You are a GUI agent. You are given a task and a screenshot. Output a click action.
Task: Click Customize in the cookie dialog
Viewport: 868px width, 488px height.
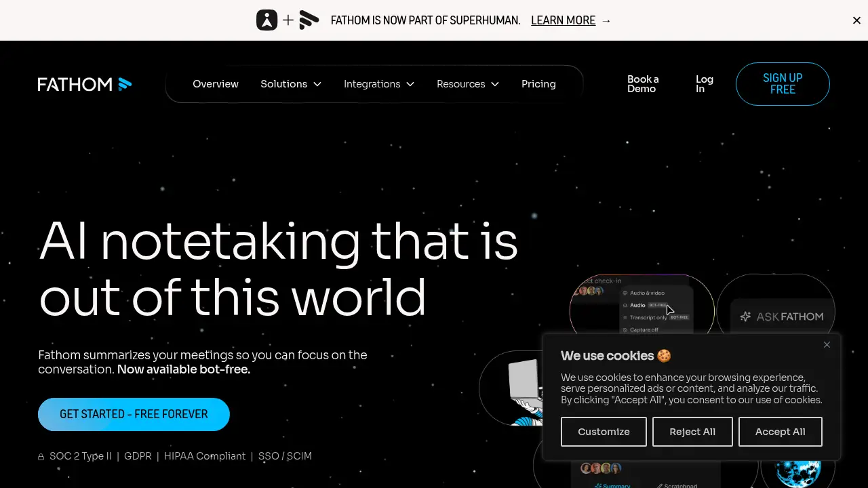[x=604, y=432]
